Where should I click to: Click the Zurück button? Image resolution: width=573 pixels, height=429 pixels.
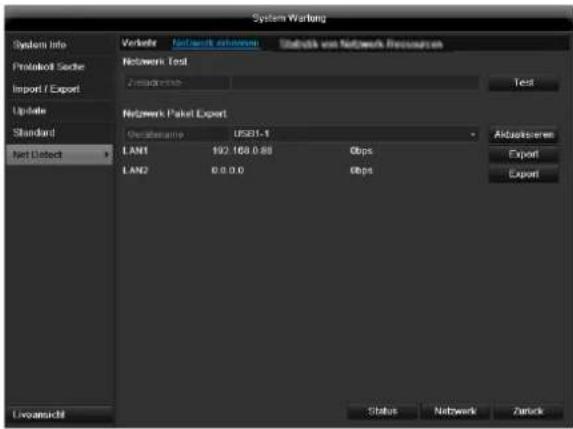(528, 411)
